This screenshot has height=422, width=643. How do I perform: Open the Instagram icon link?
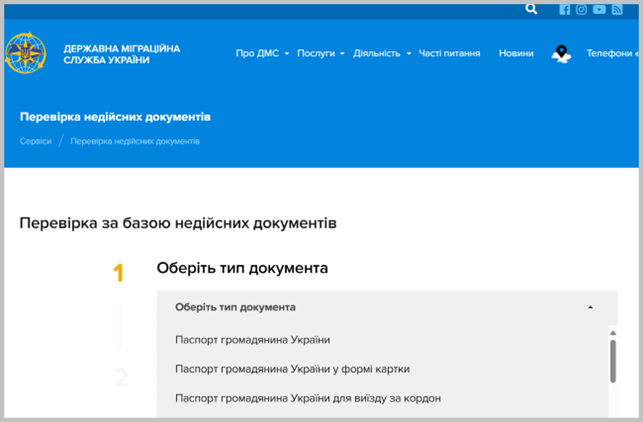[x=581, y=9]
